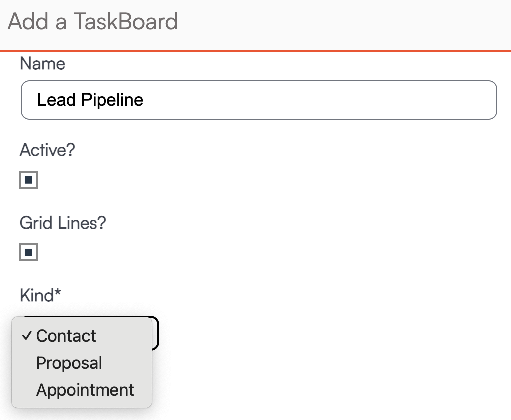Toggle the Active? checkbox
This screenshot has height=420, width=511.
pos(28,180)
